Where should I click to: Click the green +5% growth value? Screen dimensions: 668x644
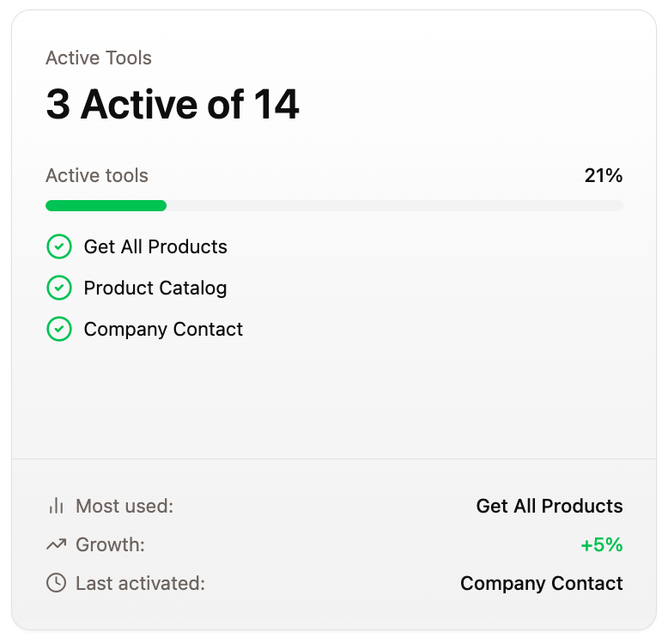[x=602, y=544]
